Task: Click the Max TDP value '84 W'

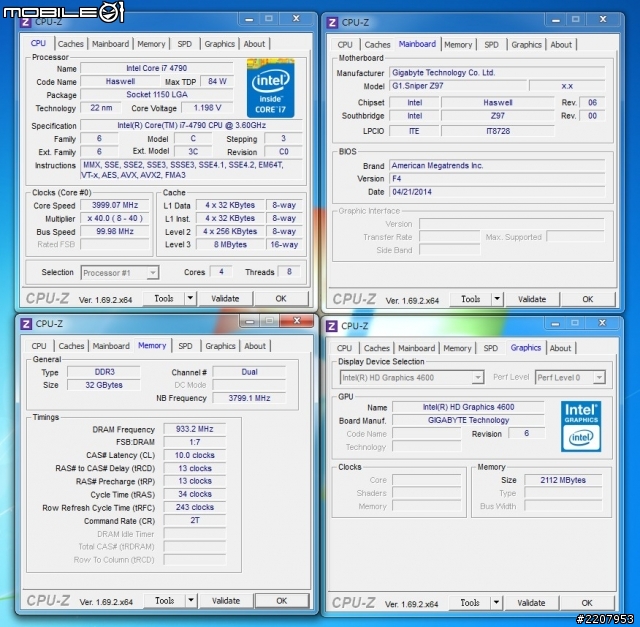Action: 217,81
